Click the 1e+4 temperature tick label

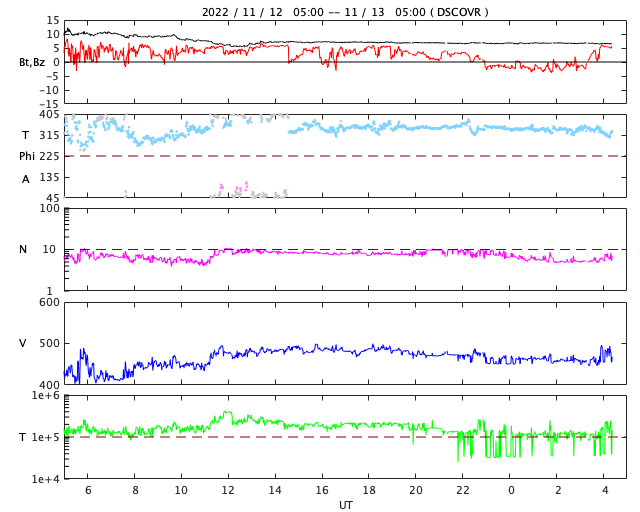[x=46, y=479]
